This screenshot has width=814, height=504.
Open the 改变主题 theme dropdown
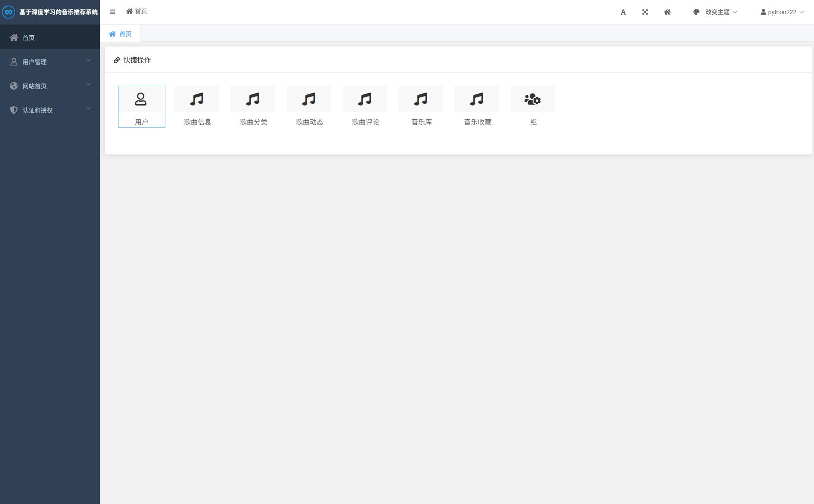coord(715,12)
